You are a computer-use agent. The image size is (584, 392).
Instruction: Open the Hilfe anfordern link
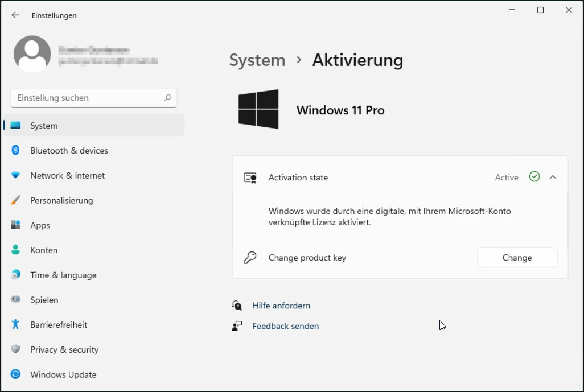[x=281, y=306]
